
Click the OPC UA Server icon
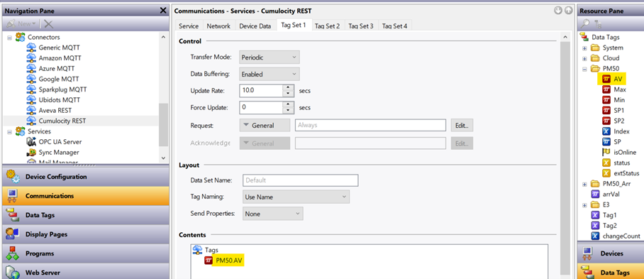click(x=32, y=142)
